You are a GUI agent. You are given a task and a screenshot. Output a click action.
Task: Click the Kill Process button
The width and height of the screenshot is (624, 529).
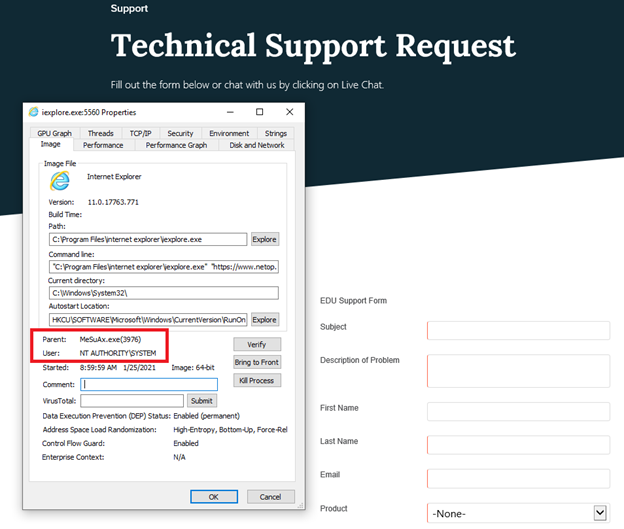coord(257,381)
